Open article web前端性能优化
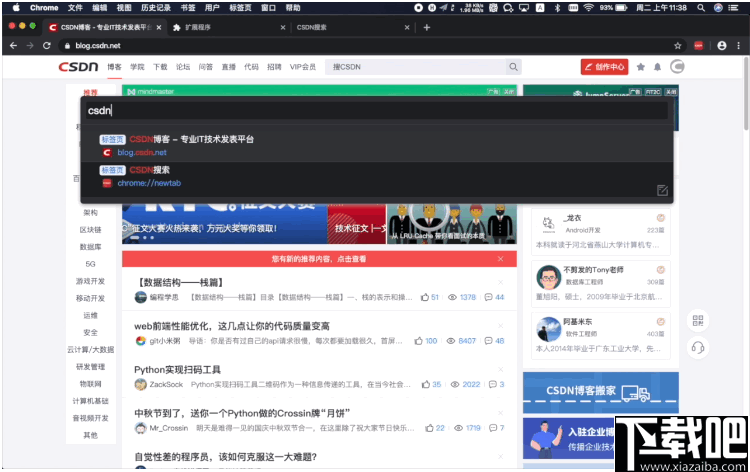Viewport: 750px width, 472px height. 232,326
